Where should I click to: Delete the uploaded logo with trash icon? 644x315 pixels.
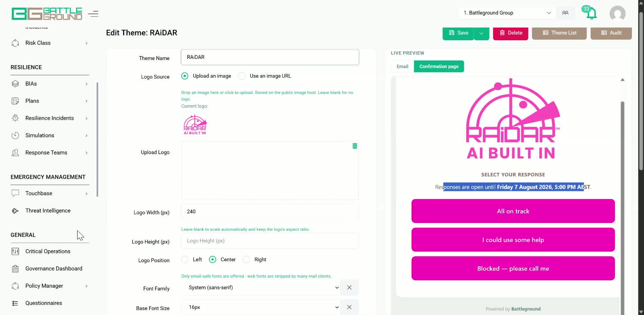(355, 146)
